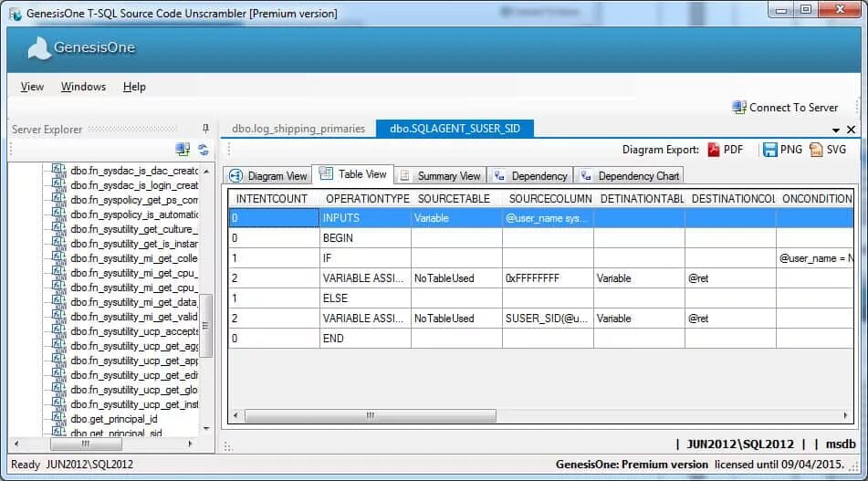Screen dimensions: 868x481
Task: Select dbo.fn_sysdac_is_login_creator tree item
Action: pyautogui.click(x=134, y=185)
